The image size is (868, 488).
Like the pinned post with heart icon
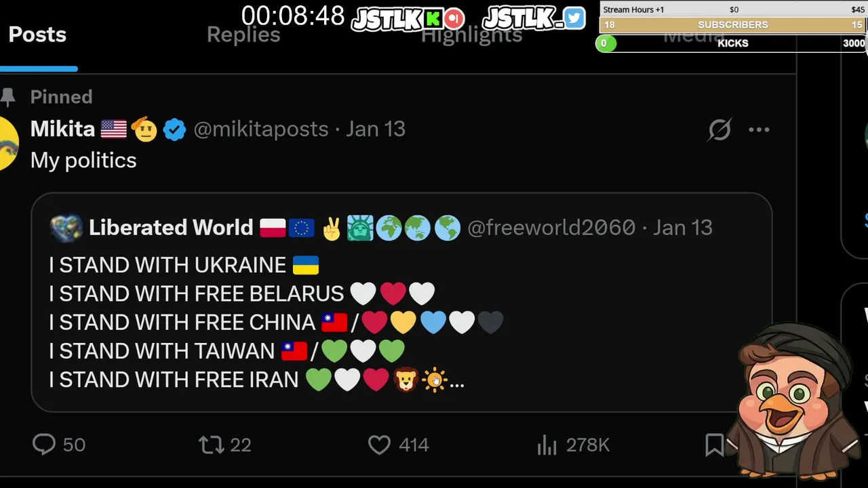click(x=379, y=445)
